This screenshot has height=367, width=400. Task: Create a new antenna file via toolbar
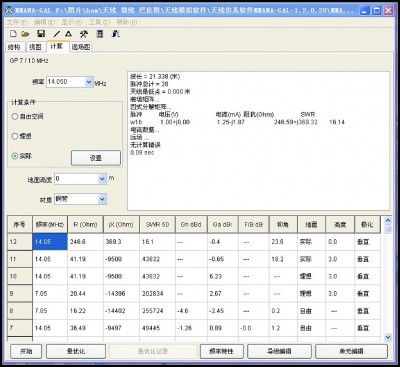[x=13, y=34]
